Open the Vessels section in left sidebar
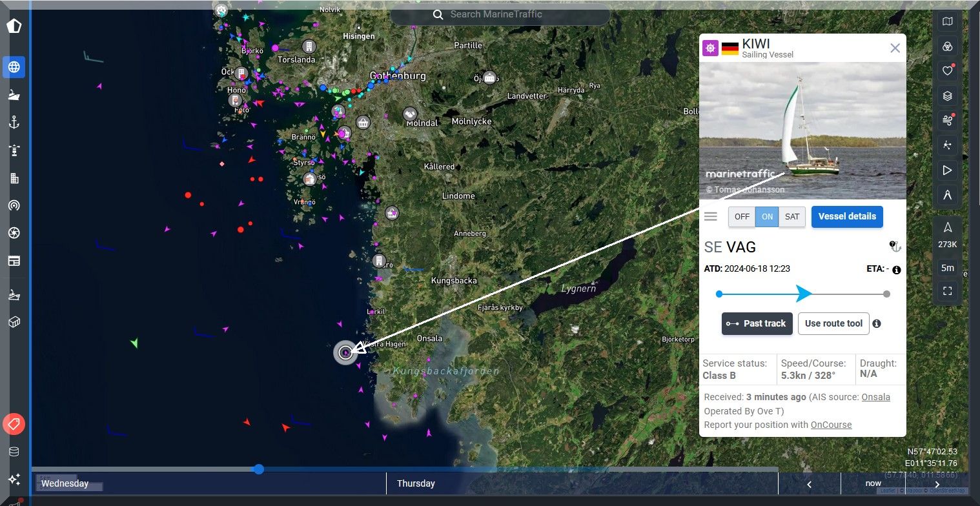 14,95
